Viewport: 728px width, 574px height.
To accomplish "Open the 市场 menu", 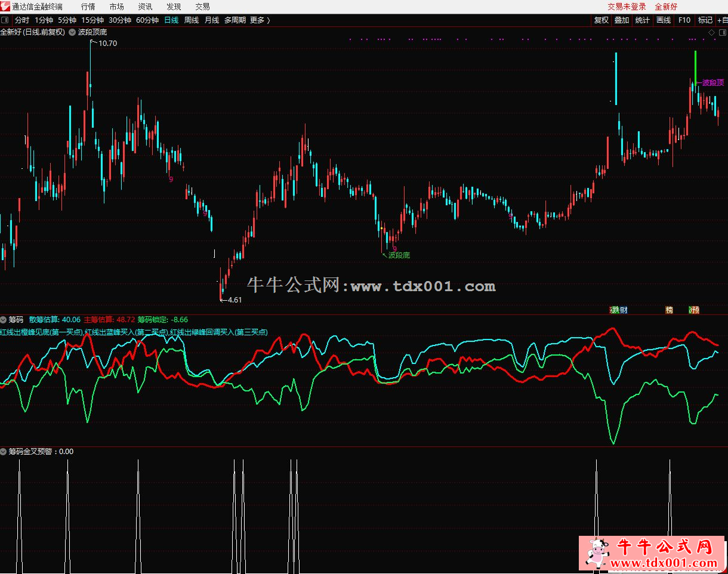I will [x=117, y=7].
